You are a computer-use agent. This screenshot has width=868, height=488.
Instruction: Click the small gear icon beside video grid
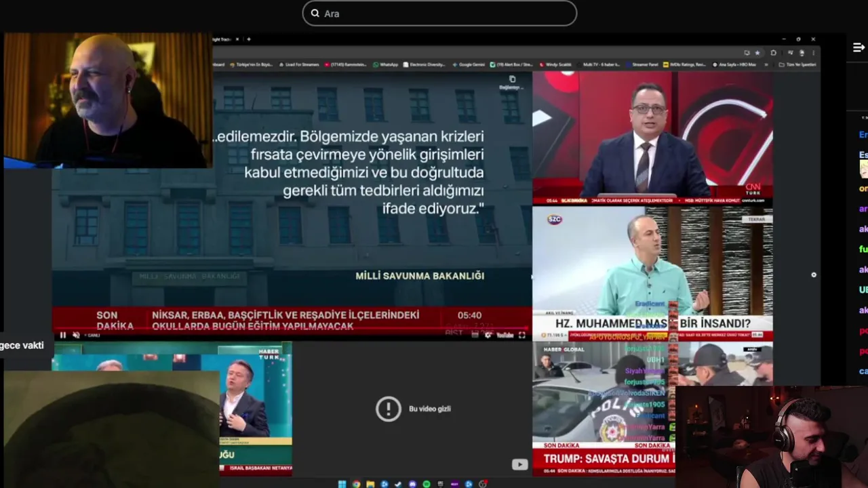point(814,274)
